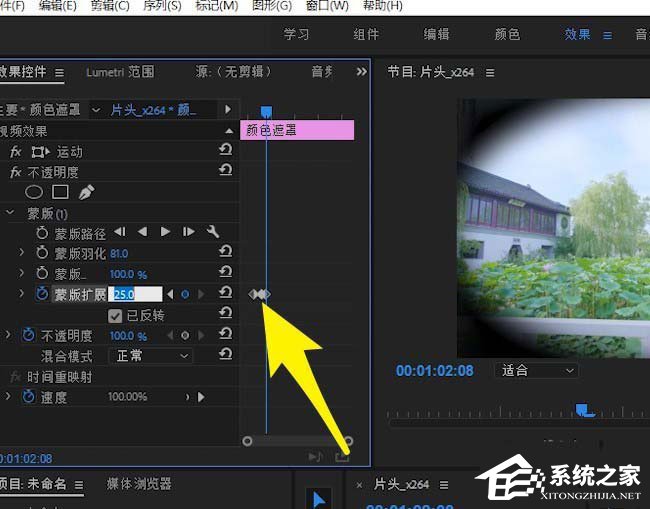Reset 蒙版扩展 parameter
Image resolution: width=650 pixels, height=509 pixels.
(226, 292)
